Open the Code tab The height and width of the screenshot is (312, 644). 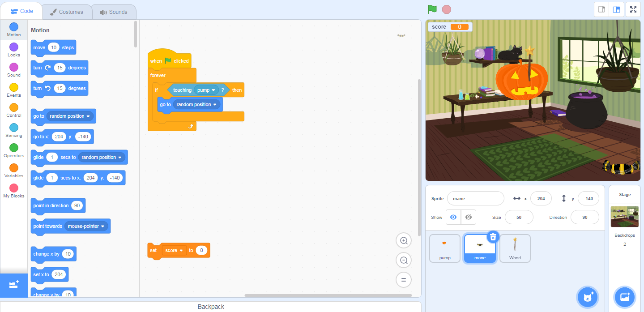tap(22, 11)
